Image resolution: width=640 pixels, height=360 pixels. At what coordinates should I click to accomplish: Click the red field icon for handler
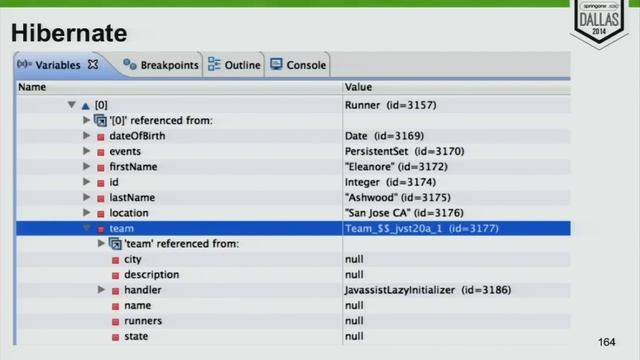click(116, 291)
